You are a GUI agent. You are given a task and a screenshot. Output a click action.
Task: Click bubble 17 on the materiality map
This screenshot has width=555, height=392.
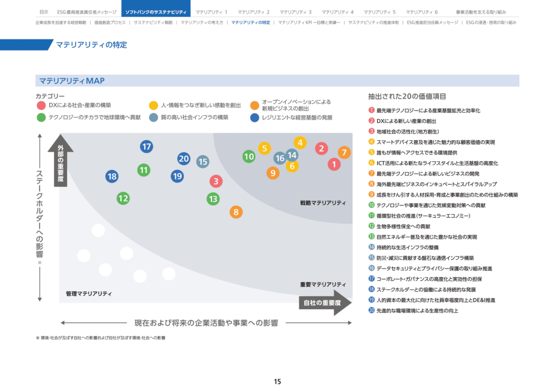click(146, 146)
